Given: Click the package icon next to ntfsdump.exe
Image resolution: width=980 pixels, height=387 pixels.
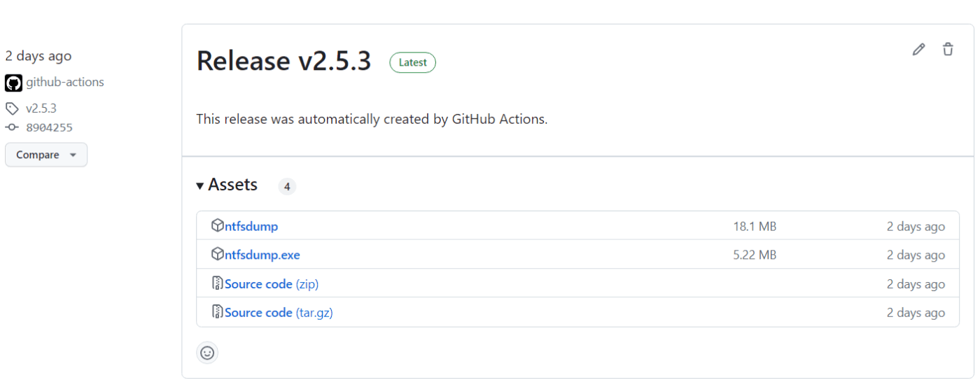Looking at the screenshot, I should [218, 254].
